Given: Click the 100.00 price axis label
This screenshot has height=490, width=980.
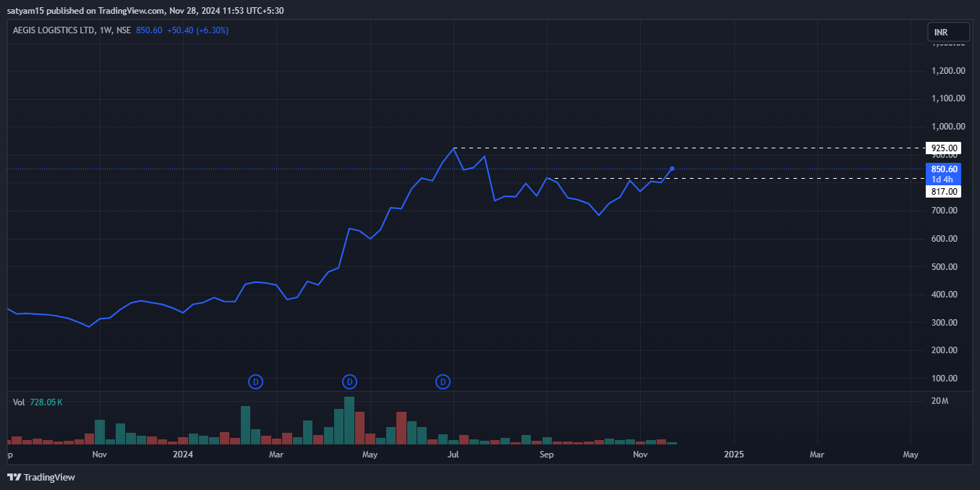Looking at the screenshot, I should (945, 379).
